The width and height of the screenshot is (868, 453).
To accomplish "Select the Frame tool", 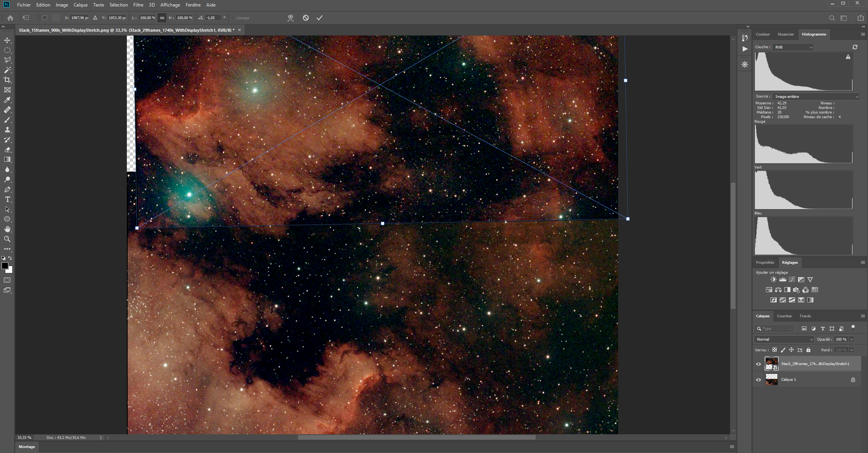I will (7, 90).
